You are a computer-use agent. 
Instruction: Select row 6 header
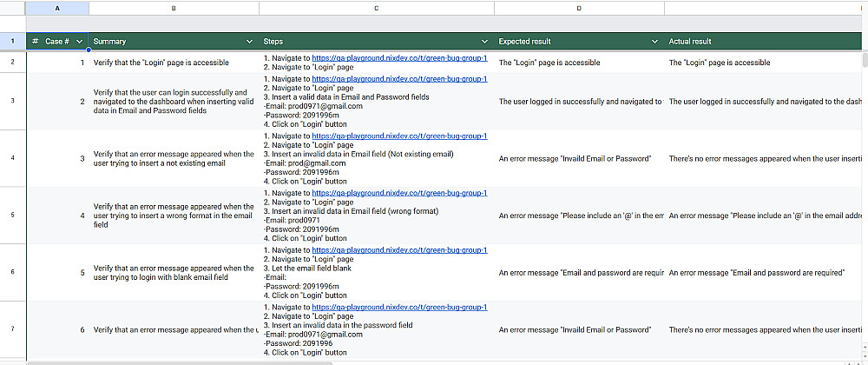point(12,272)
